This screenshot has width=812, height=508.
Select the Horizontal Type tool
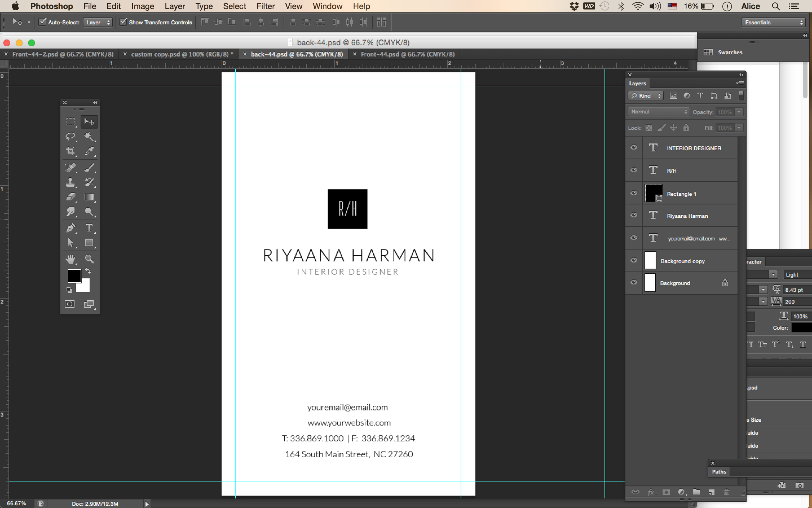point(89,228)
